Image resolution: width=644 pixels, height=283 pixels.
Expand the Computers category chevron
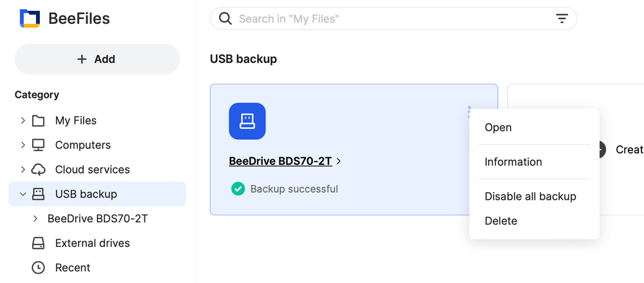pyautogui.click(x=23, y=145)
